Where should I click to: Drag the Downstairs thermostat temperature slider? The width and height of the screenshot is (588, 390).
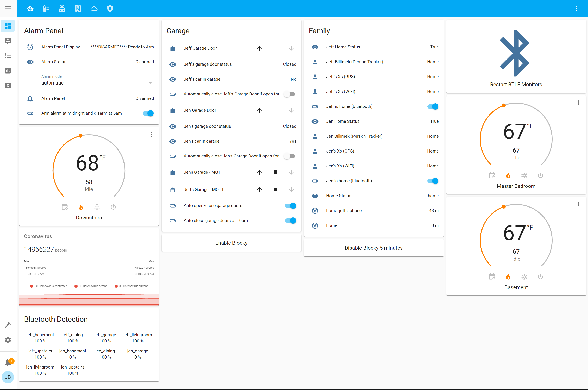point(80,136)
